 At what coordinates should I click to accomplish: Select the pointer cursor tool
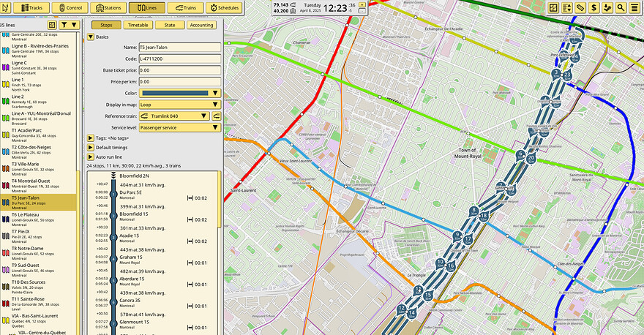[x=5, y=7]
